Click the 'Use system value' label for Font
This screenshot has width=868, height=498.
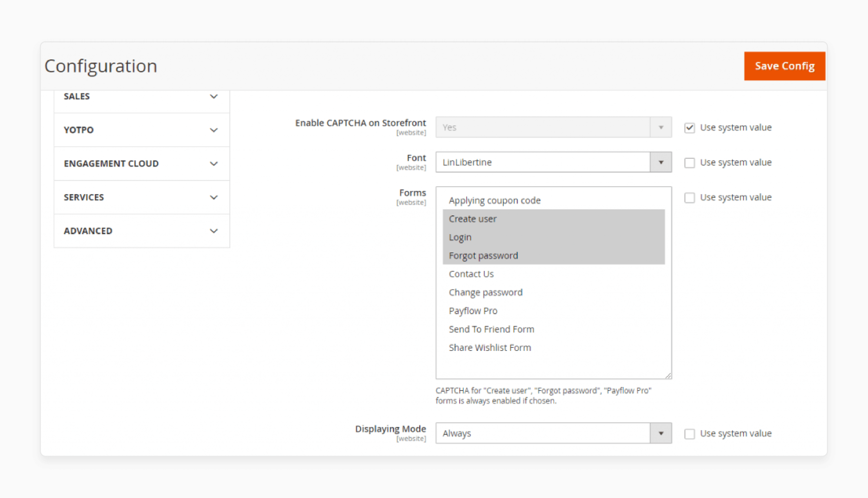tap(736, 162)
